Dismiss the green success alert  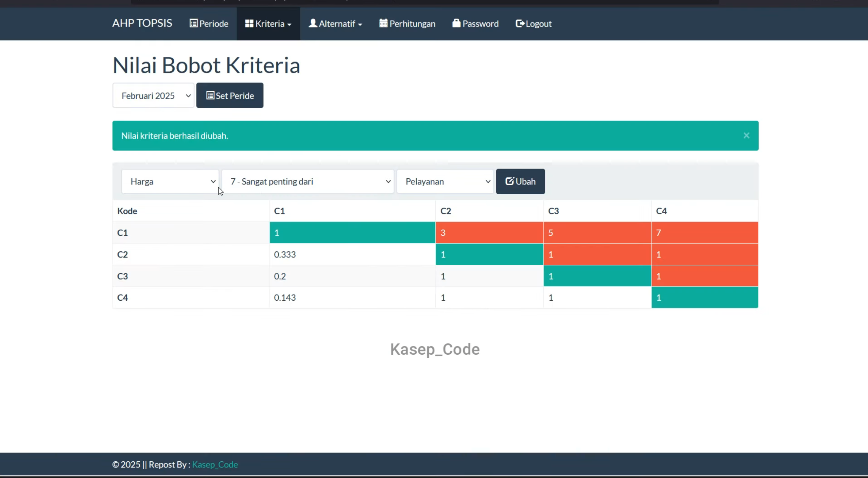click(746, 136)
